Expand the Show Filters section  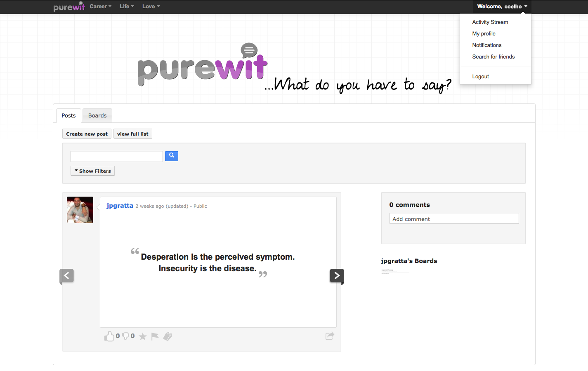tap(93, 171)
